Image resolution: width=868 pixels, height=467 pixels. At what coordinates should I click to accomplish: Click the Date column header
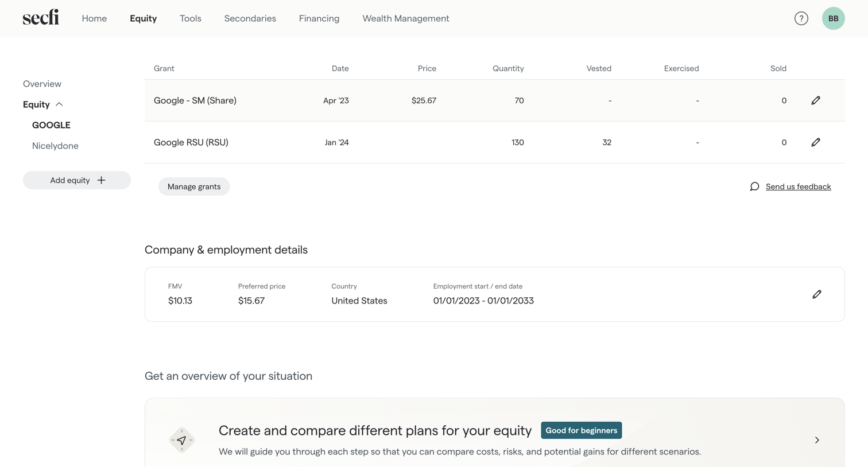pos(340,68)
